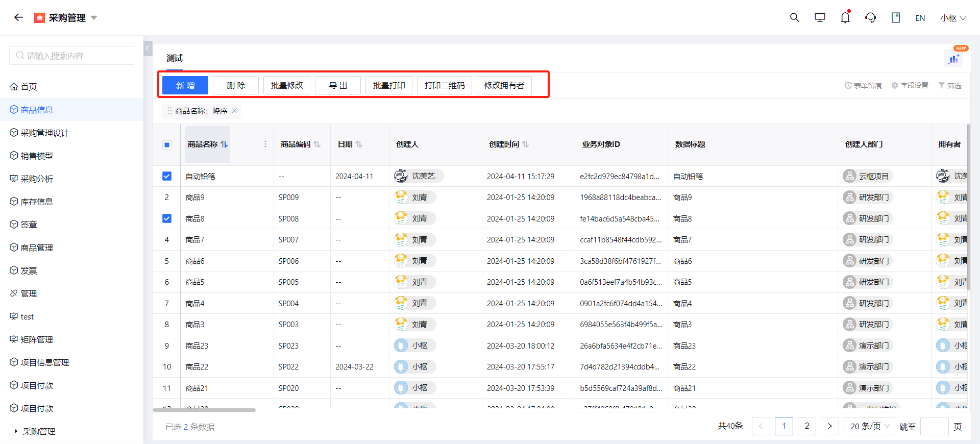Remove the 商品名称 降序 sort tag
Image resolution: width=980 pixels, height=444 pixels.
point(234,111)
